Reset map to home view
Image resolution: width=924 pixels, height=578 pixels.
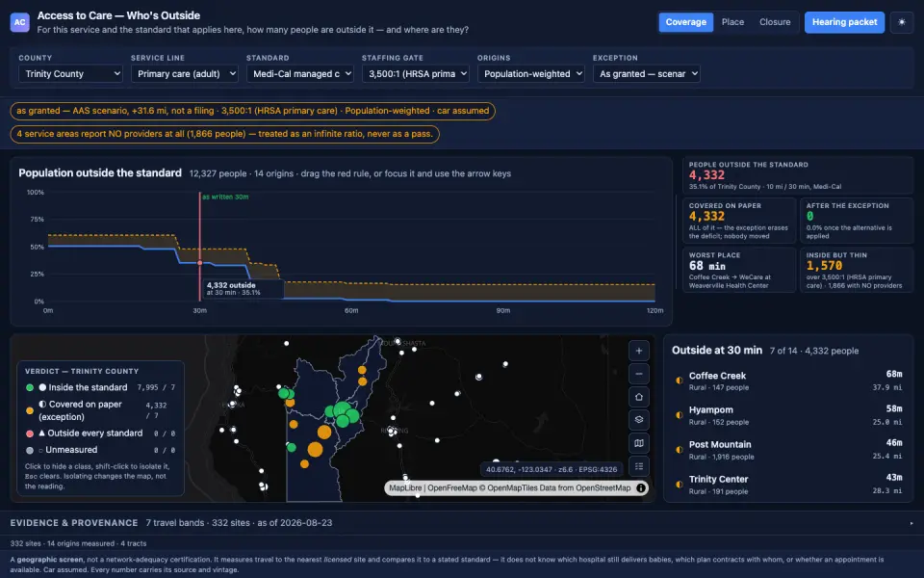639,397
